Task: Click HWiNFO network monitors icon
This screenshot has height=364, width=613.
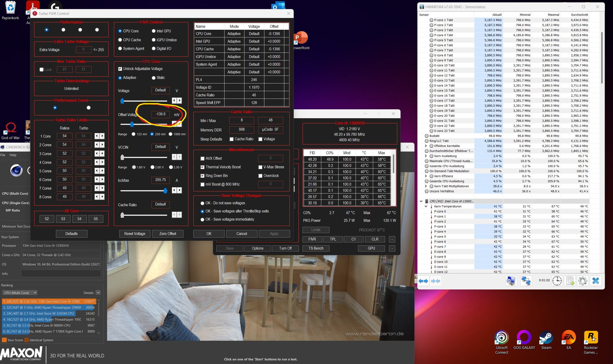Action: coord(526,281)
